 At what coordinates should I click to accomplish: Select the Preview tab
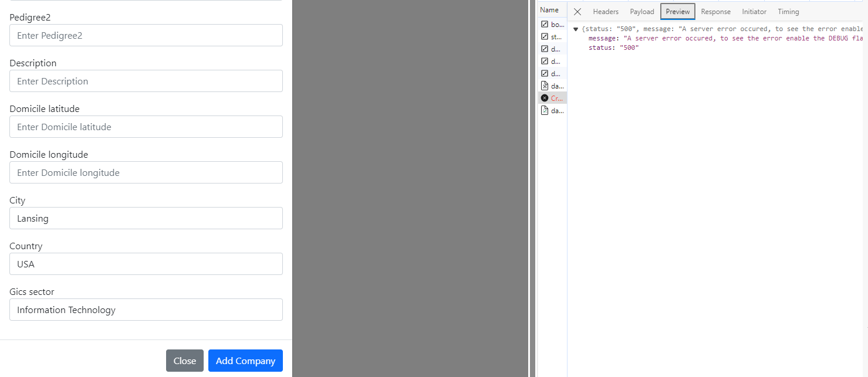click(x=678, y=12)
